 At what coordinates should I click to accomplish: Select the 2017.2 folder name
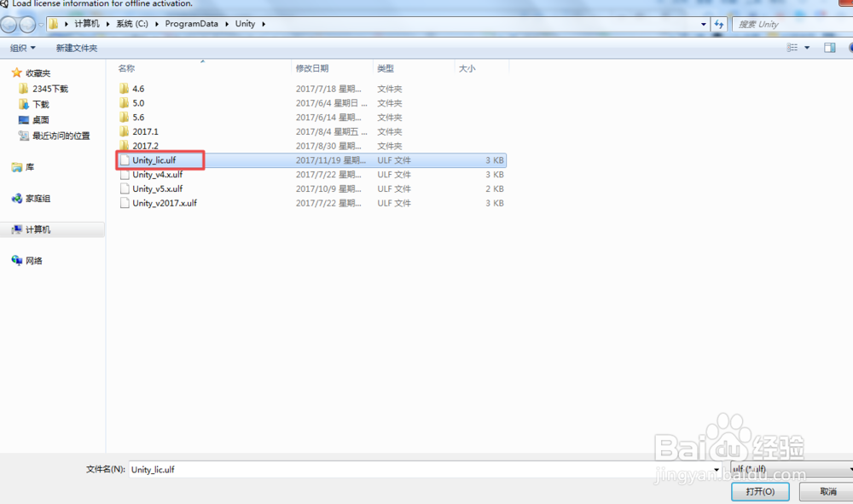(145, 146)
